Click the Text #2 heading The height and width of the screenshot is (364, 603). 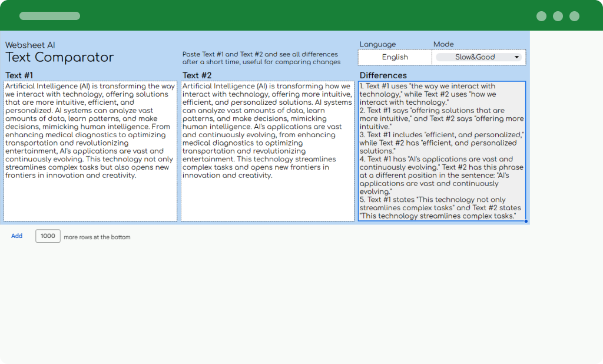(197, 75)
